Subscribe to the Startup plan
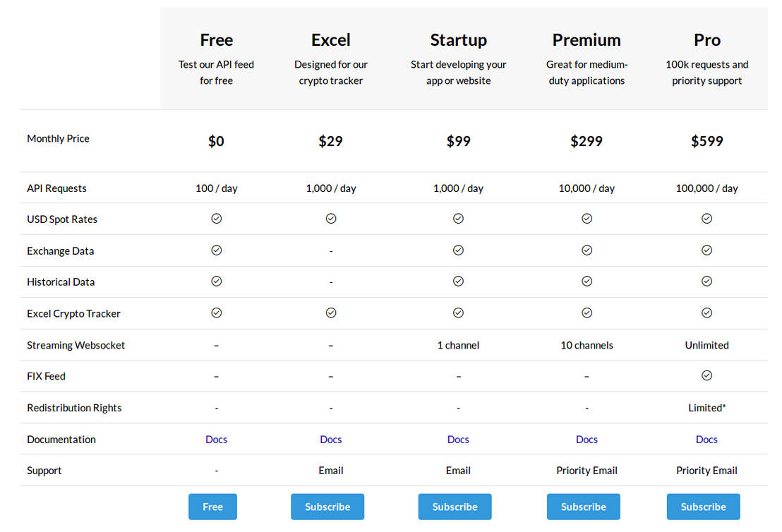782x532 pixels. tap(455, 507)
